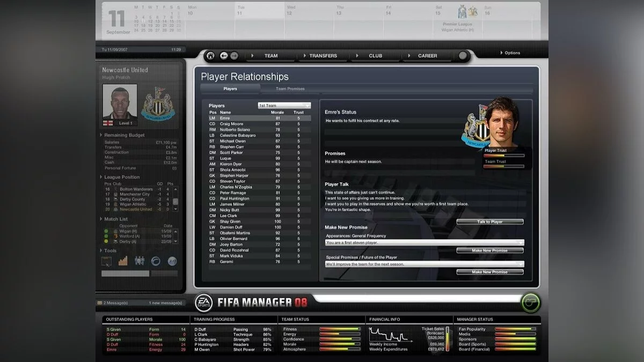Click Make New Promise under Appearances
The width and height of the screenshot is (644, 362).
pyautogui.click(x=490, y=250)
